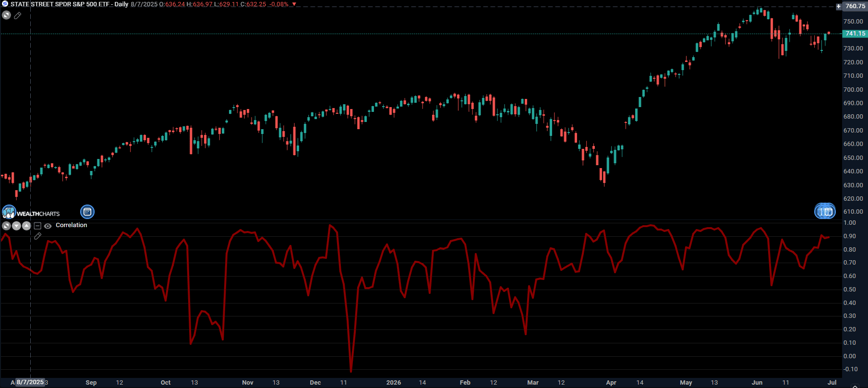The width and height of the screenshot is (868, 388).
Task: Click the WealthCharts logo
Action: (x=31, y=212)
